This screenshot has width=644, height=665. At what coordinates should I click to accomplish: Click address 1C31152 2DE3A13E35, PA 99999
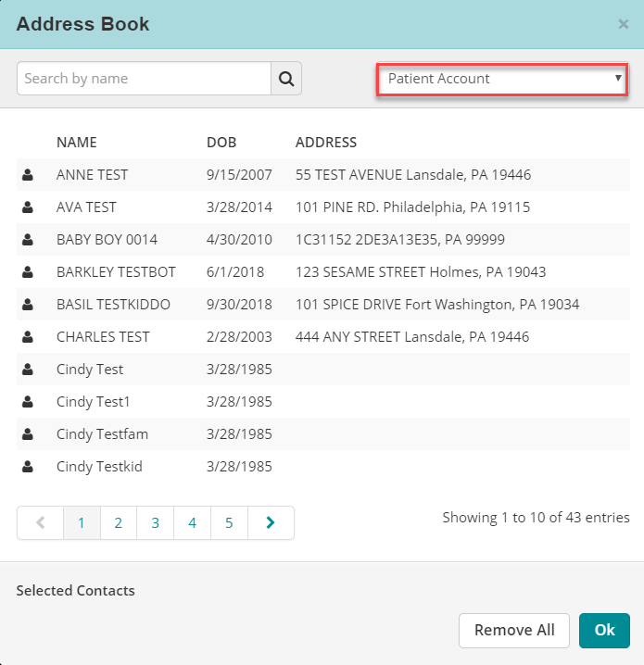pos(400,240)
